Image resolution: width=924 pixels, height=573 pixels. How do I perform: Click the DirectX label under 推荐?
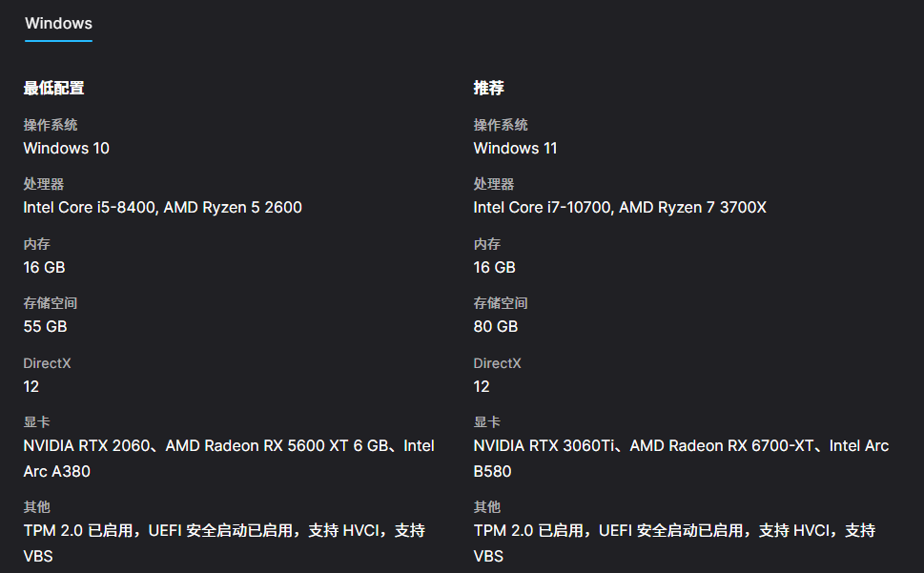tap(497, 363)
